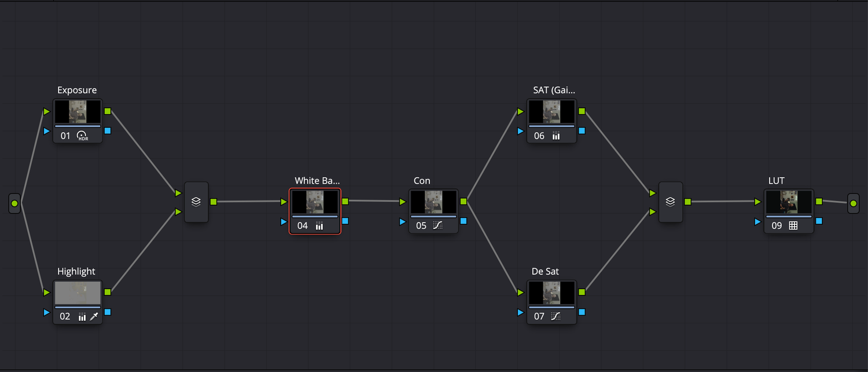Click the Con node blue key input
The width and height of the screenshot is (868, 372).
pos(403,221)
